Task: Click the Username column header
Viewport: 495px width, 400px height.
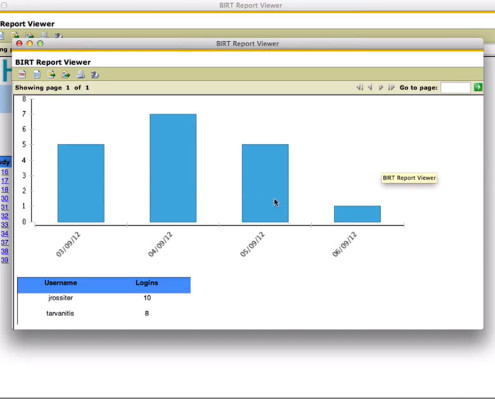Action: tap(61, 283)
